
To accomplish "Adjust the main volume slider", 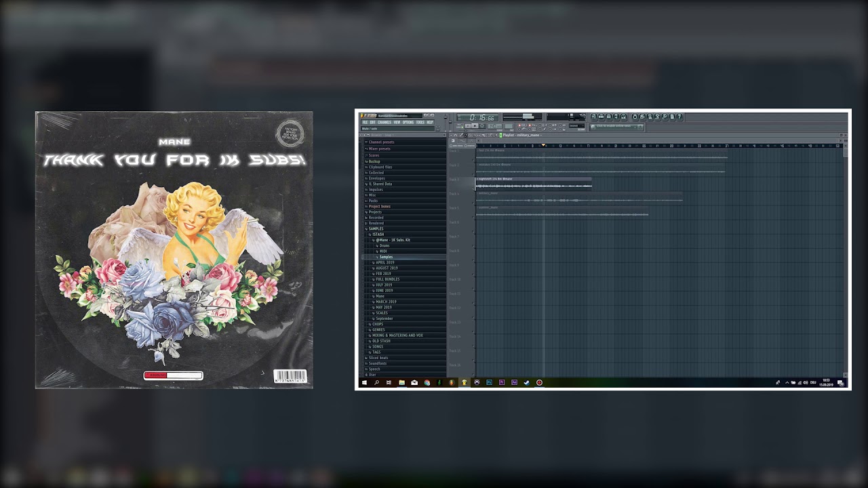I will (446, 123).
